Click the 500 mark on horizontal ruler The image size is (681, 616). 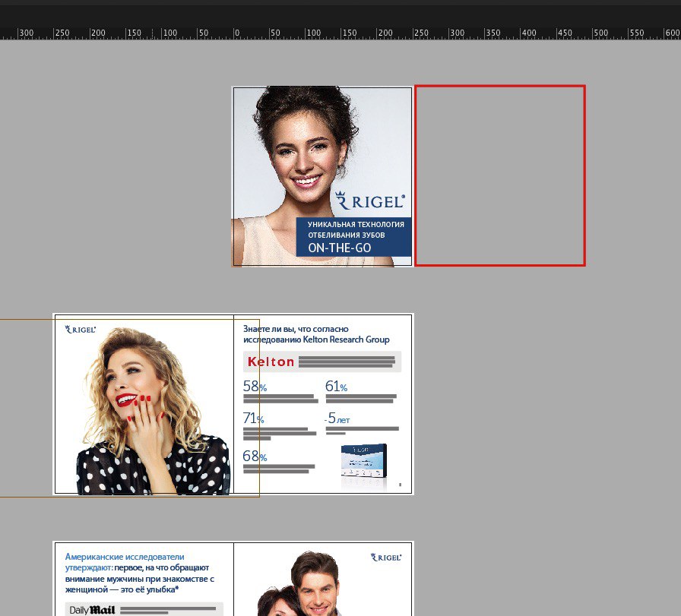(x=600, y=33)
